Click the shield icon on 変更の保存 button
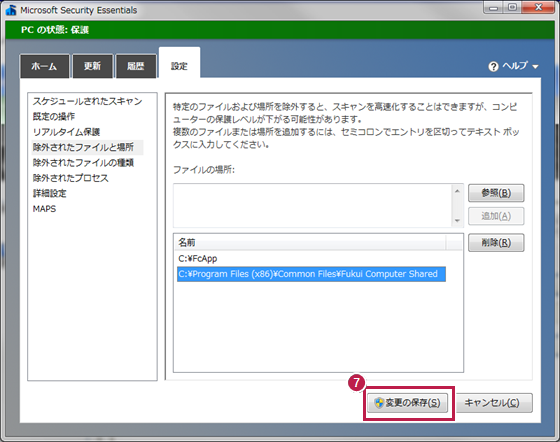Image resolution: width=560 pixels, height=442 pixels. pyautogui.click(x=379, y=403)
